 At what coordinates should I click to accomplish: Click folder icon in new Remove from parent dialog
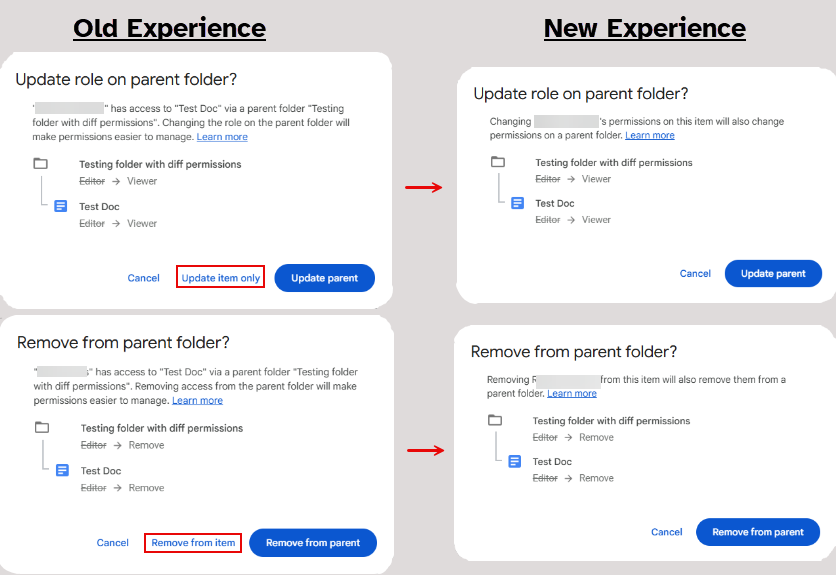coord(495,420)
